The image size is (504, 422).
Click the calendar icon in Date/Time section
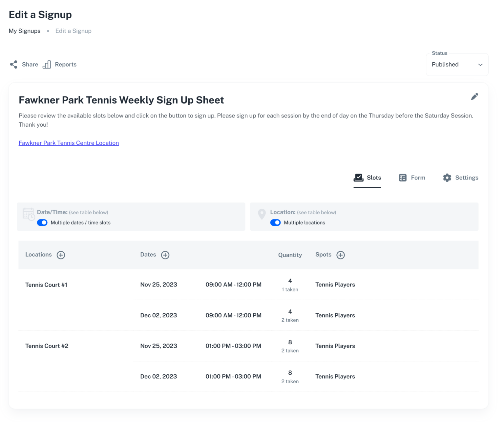29,215
